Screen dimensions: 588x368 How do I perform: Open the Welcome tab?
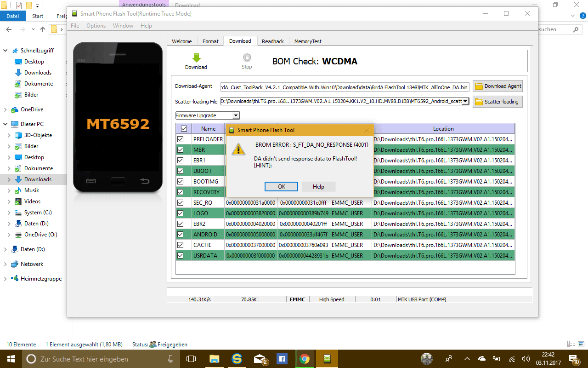click(182, 41)
